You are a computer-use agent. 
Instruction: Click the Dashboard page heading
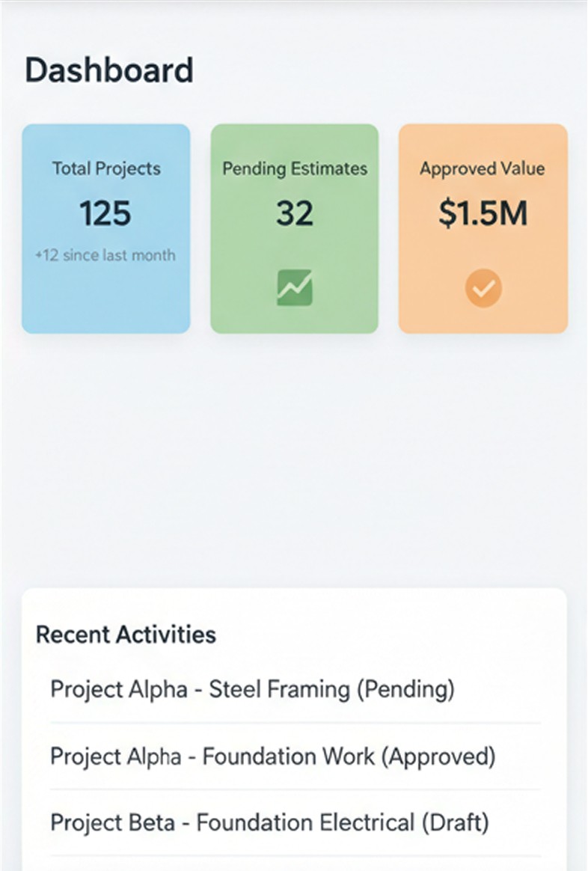coord(109,70)
